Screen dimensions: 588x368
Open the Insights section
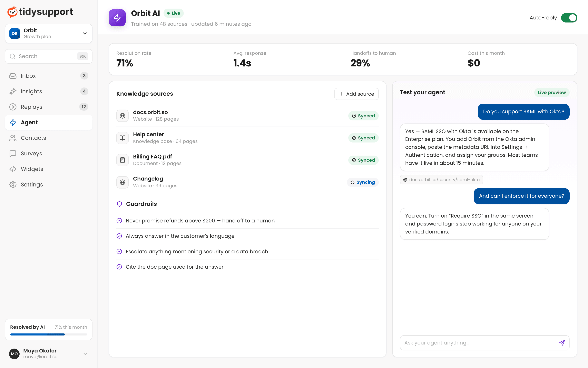pos(49,91)
